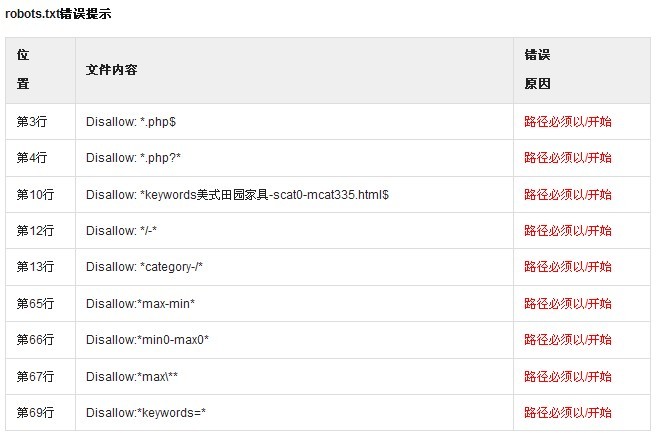Image resolution: width=665 pixels, height=433 pixels.
Task: Select the 第10行 position cell
Action: [x=35, y=195]
